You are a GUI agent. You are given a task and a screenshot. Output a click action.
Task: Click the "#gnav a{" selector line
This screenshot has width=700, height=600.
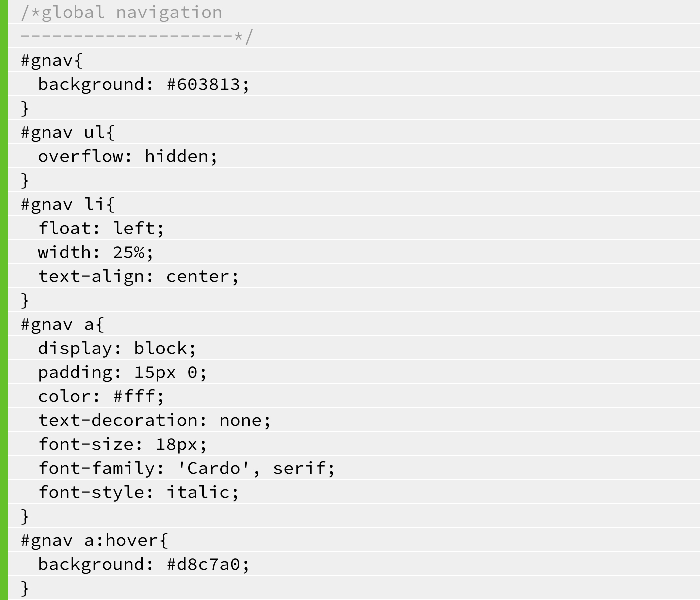pos(62,324)
